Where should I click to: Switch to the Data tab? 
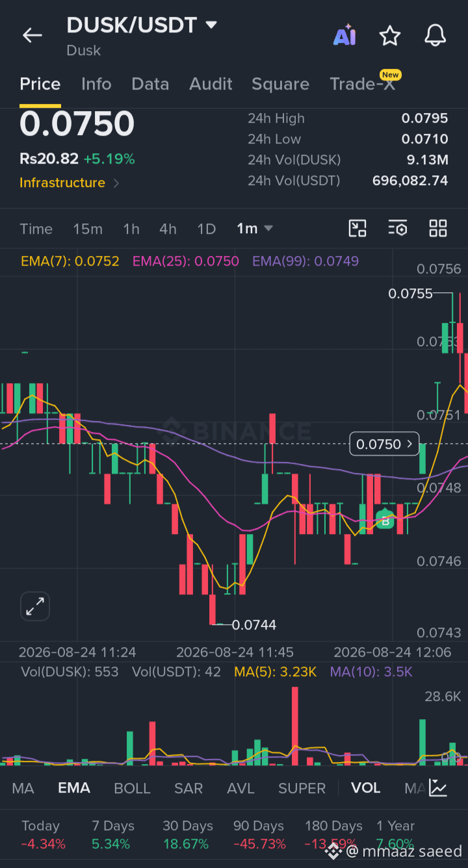point(150,84)
